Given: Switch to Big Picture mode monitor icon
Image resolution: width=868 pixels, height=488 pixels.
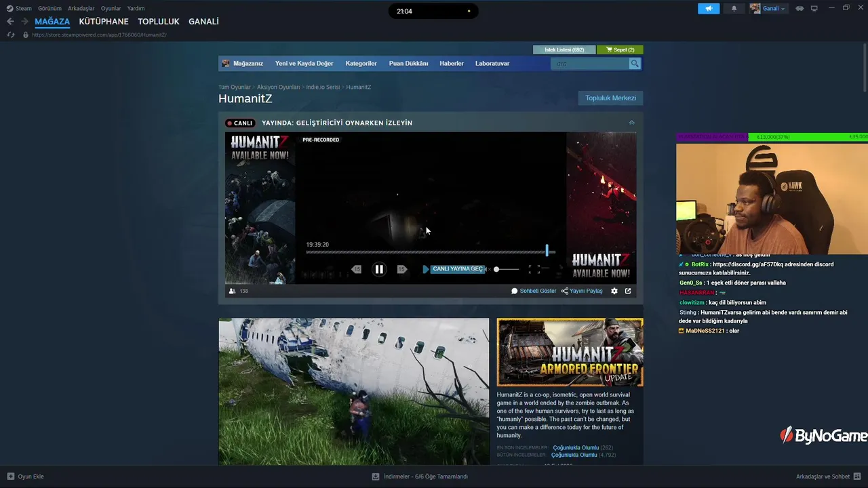Looking at the screenshot, I should pyautogui.click(x=814, y=9).
